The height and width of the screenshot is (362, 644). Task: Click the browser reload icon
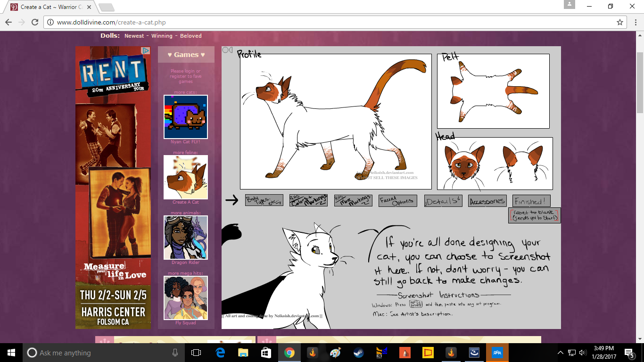(x=35, y=22)
